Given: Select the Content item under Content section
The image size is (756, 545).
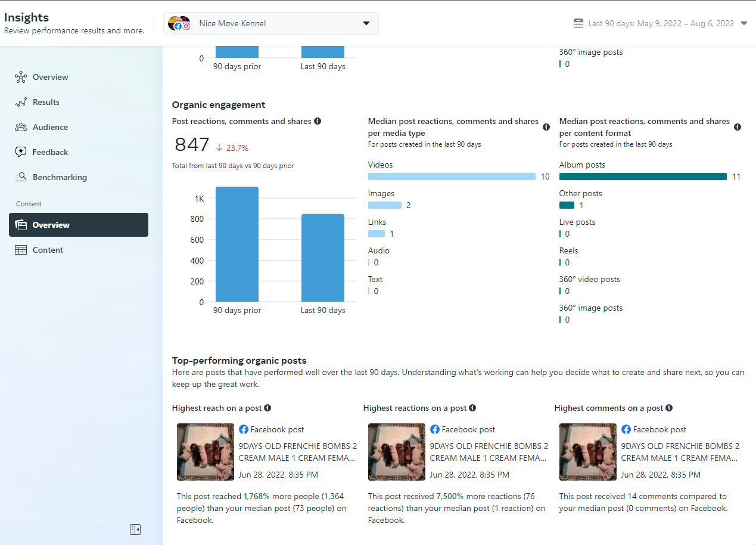Looking at the screenshot, I should [x=79, y=250].
